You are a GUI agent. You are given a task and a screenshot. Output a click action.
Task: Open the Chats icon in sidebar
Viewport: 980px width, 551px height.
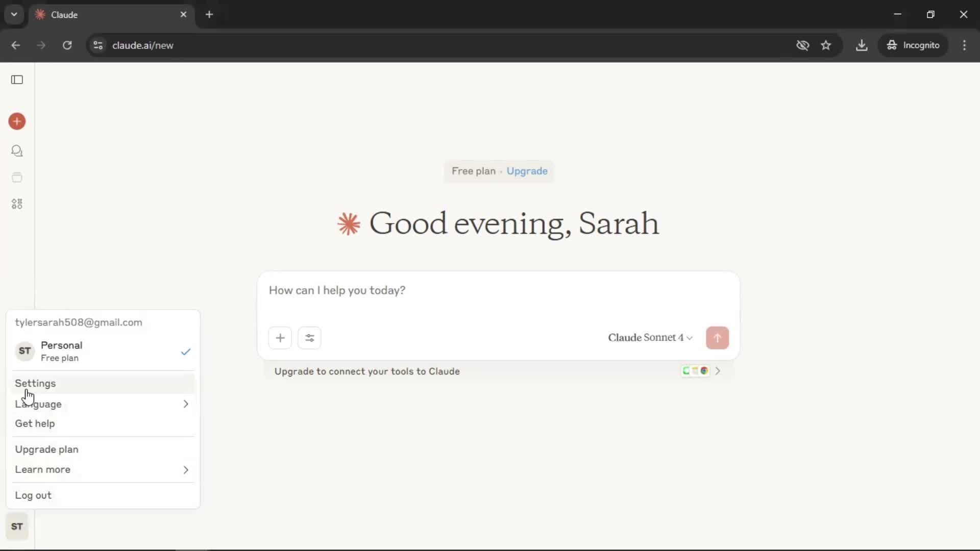[17, 151]
